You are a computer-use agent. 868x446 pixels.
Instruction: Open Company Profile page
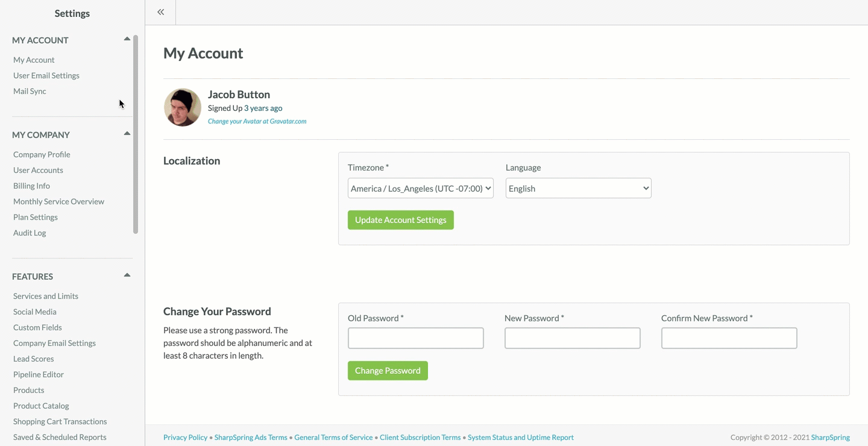42,154
